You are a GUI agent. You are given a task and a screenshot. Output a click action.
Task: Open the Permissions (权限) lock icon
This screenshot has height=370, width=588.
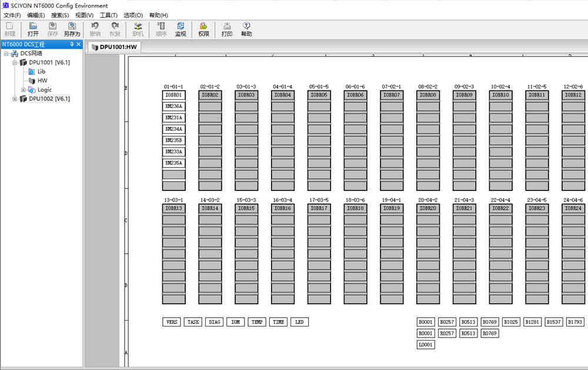203,29
